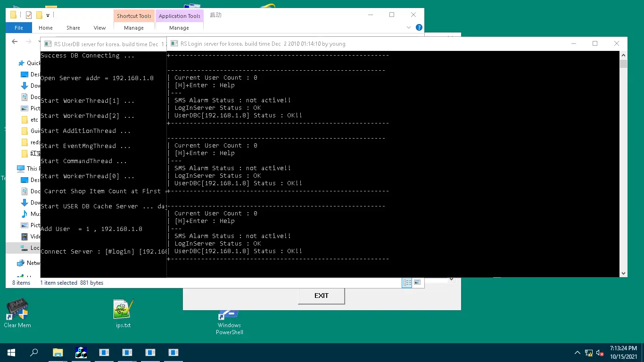Click the network icon in system tray
The height and width of the screenshot is (362, 644).
[x=589, y=353]
